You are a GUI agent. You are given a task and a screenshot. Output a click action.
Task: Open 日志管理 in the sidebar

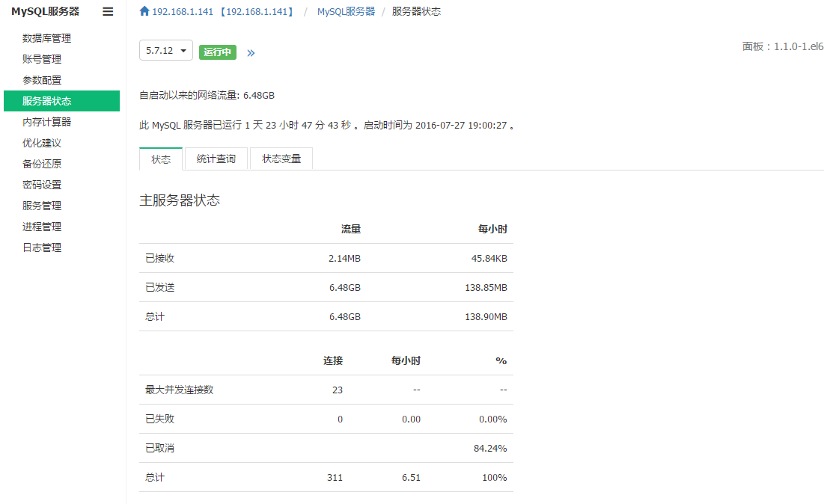42,248
